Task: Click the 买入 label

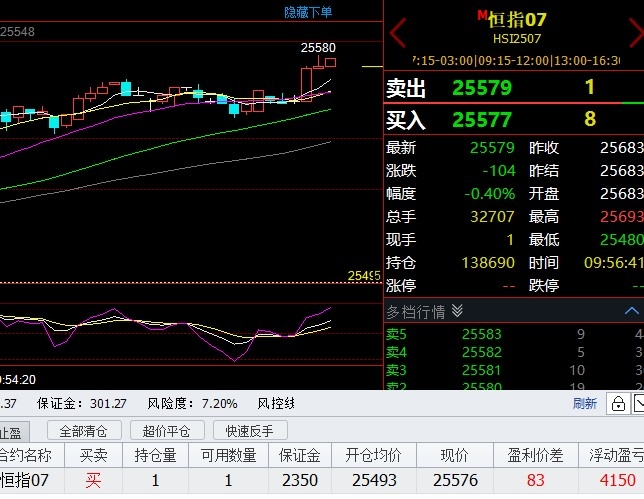Action: (x=405, y=120)
